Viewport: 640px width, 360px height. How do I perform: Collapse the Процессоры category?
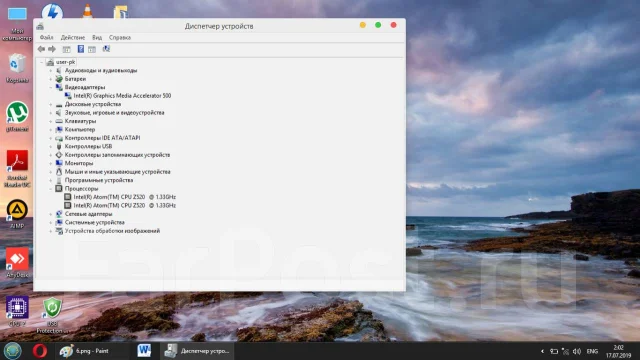coord(51,189)
